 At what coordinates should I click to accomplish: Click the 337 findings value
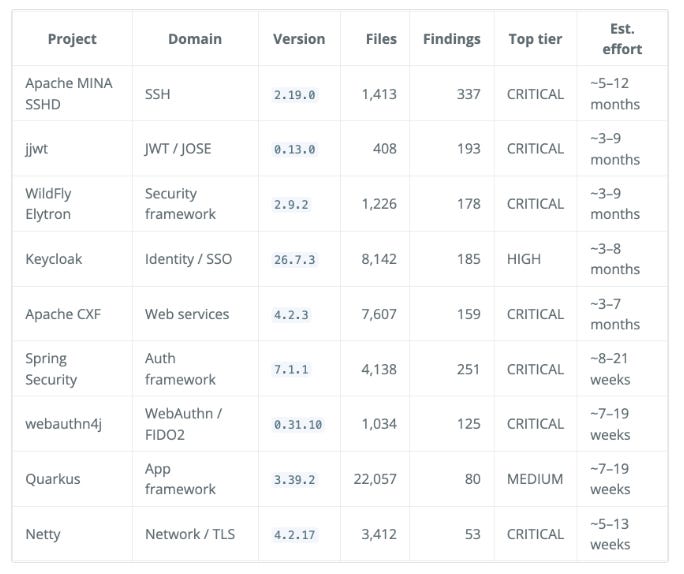469,94
